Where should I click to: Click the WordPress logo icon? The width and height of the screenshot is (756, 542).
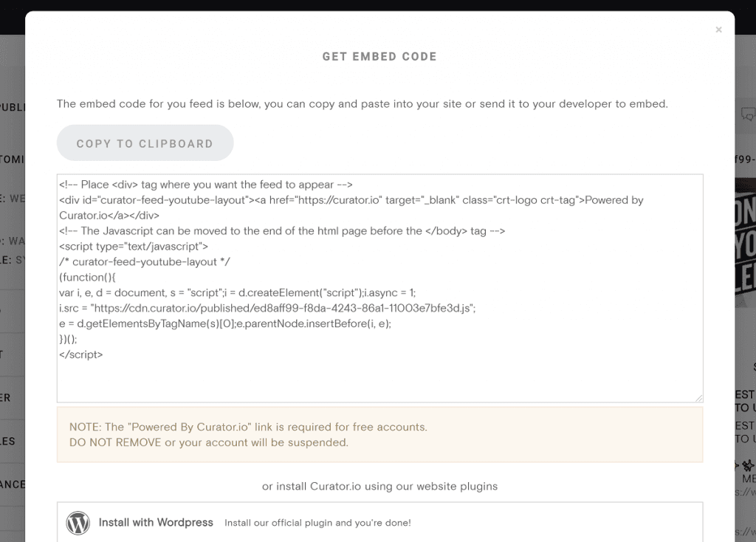pyautogui.click(x=78, y=523)
